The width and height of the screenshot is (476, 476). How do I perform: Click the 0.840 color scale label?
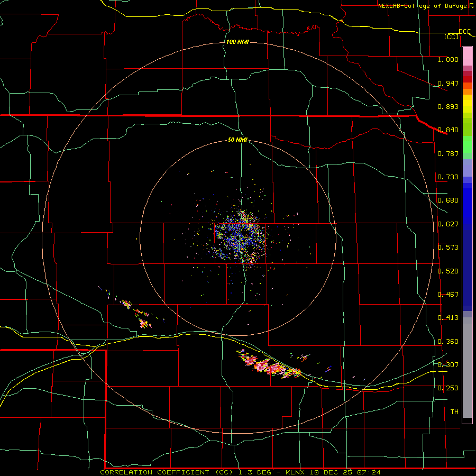point(448,130)
